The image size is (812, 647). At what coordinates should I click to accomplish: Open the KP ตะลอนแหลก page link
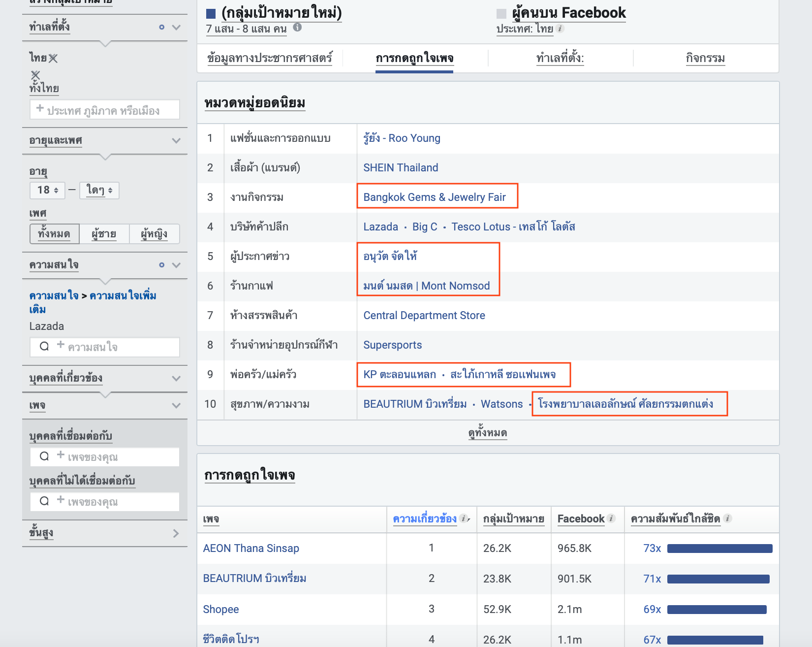(400, 375)
